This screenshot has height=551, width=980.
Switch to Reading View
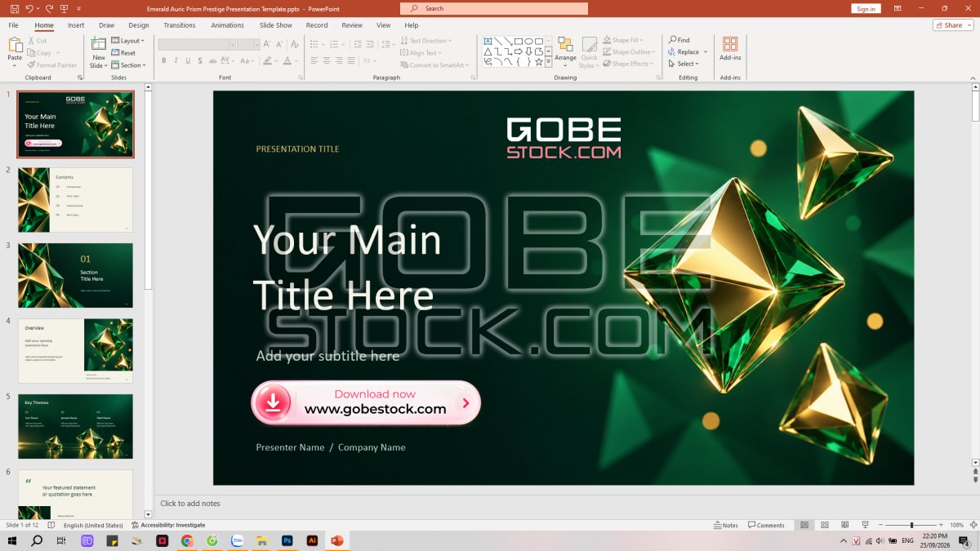point(844,525)
